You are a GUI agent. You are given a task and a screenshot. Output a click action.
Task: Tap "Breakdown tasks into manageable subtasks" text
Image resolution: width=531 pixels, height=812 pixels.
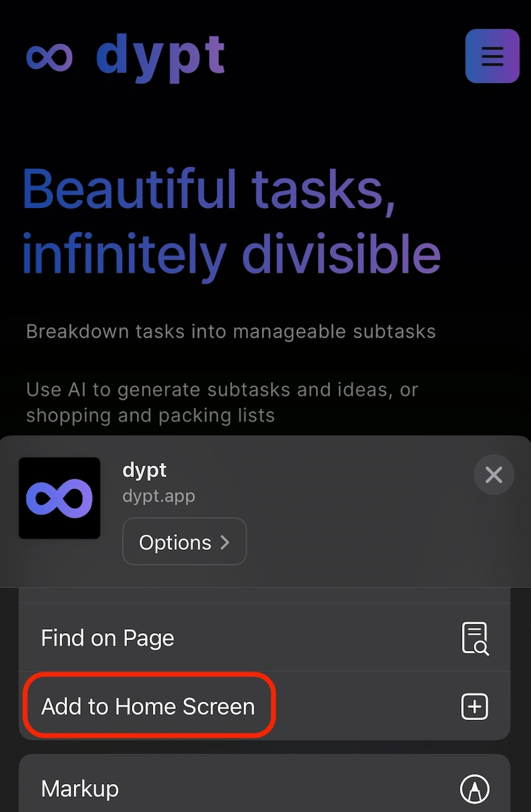[x=231, y=331]
